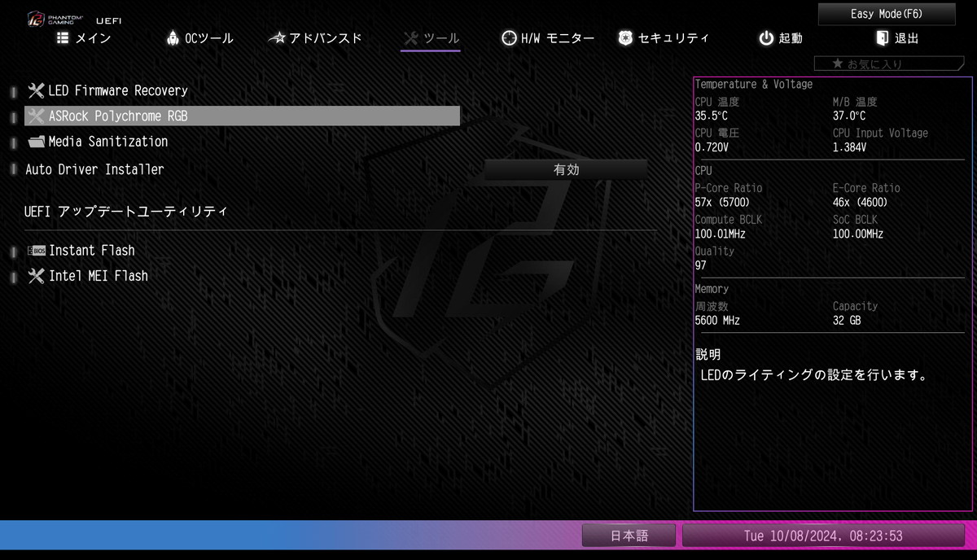Image resolution: width=977 pixels, height=560 pixels.
Task: Click the CPU 温度 value 35.5°C
Action: 711,116
